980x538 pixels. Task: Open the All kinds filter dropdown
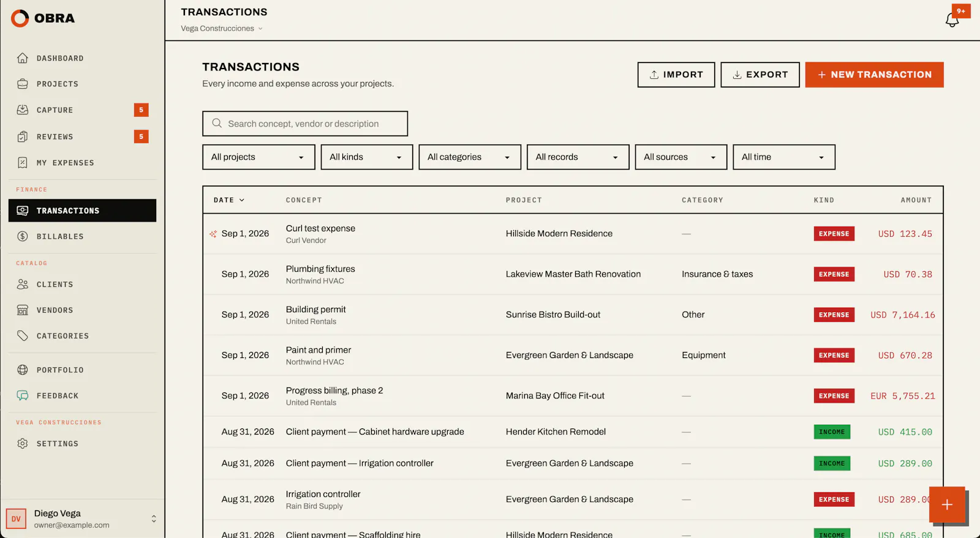pos(367,157)
